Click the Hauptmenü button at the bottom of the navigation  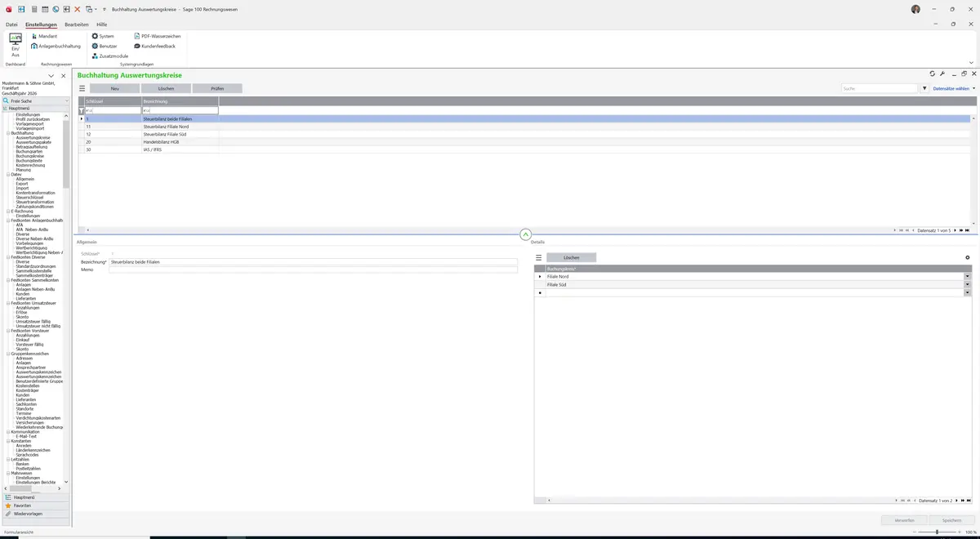point(35,497)
